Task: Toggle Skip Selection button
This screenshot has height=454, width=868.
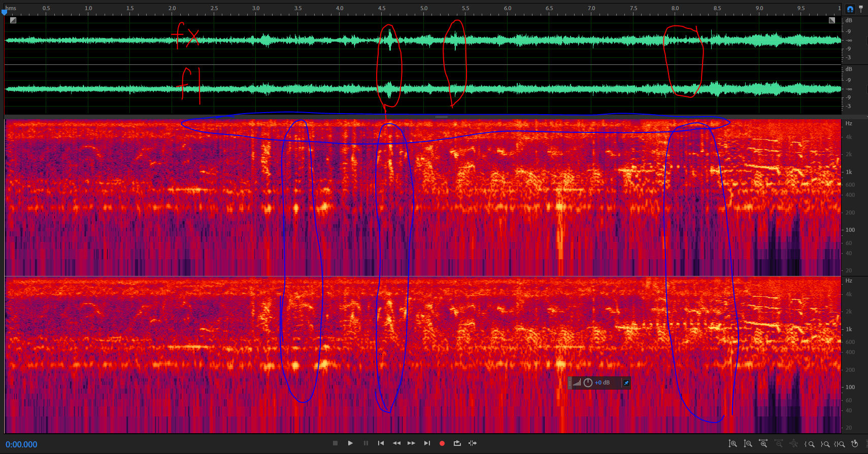Action: point(473,443)
